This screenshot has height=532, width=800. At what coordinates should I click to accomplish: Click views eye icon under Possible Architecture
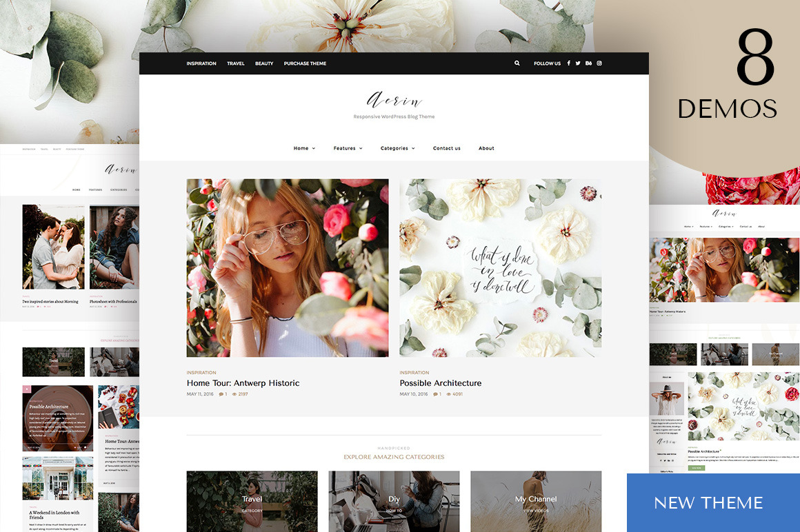[x=448, y=394]
